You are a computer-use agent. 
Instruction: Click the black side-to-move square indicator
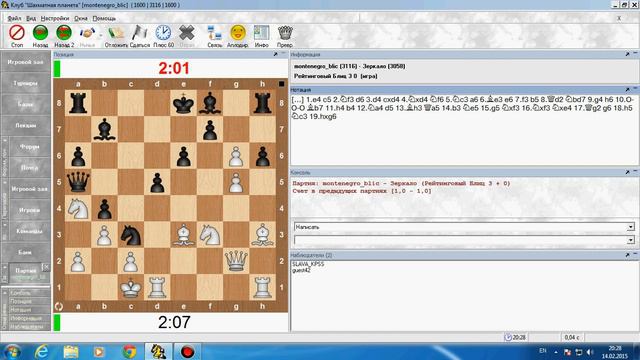[x=282, y=84]
